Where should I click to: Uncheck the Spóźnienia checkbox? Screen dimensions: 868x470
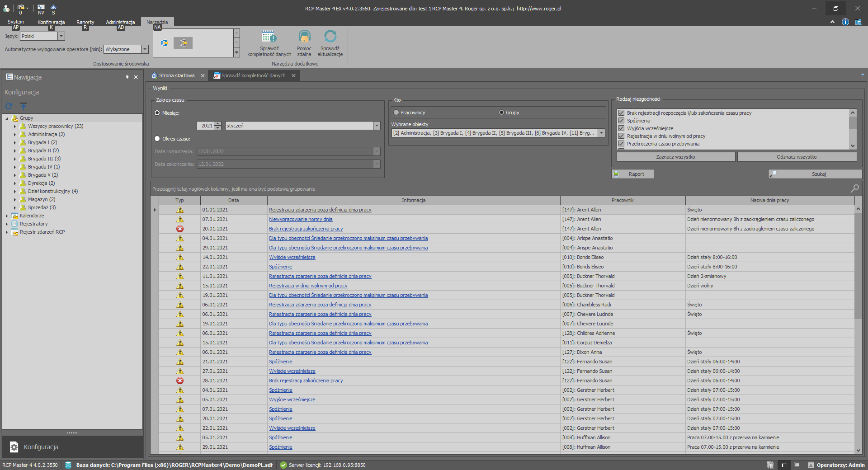pos(622,121)
